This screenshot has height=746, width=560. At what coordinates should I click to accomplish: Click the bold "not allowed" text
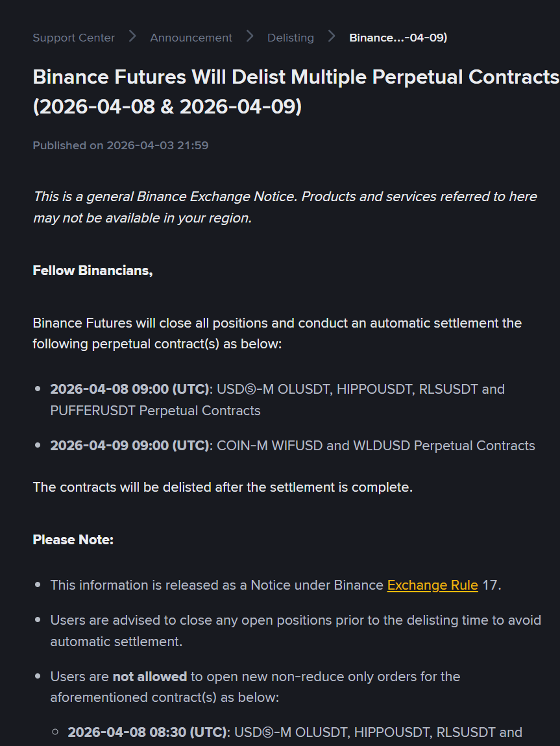tap(149, 677)
